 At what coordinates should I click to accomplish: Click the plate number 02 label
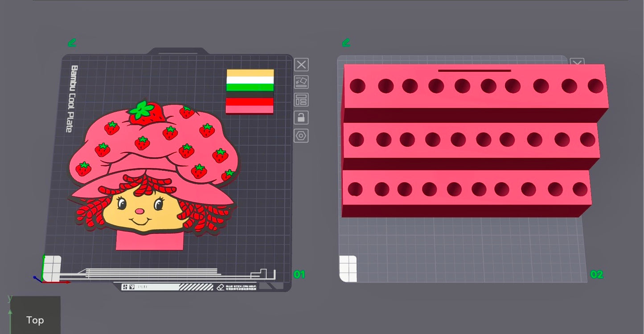coord(596,274)
